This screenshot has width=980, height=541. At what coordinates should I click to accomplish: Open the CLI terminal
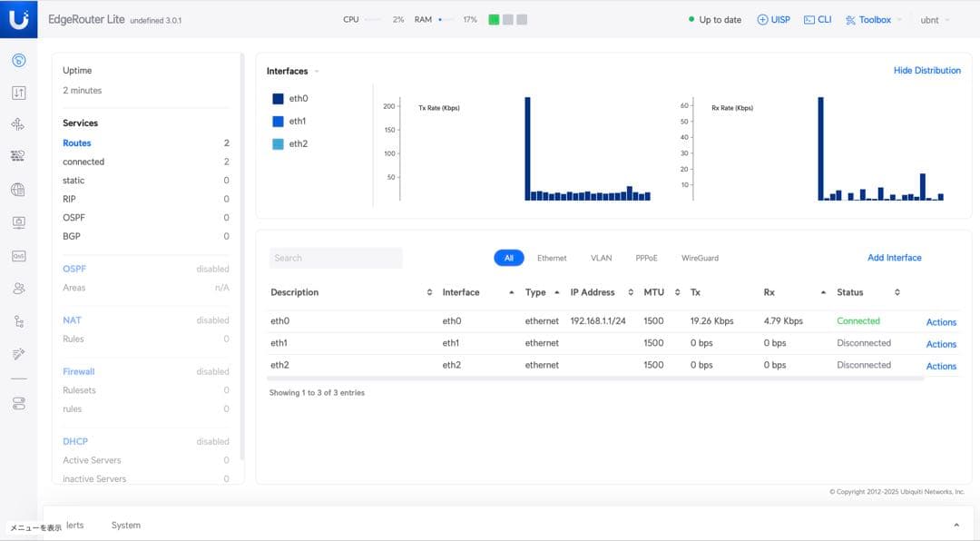tap(817, 19)
